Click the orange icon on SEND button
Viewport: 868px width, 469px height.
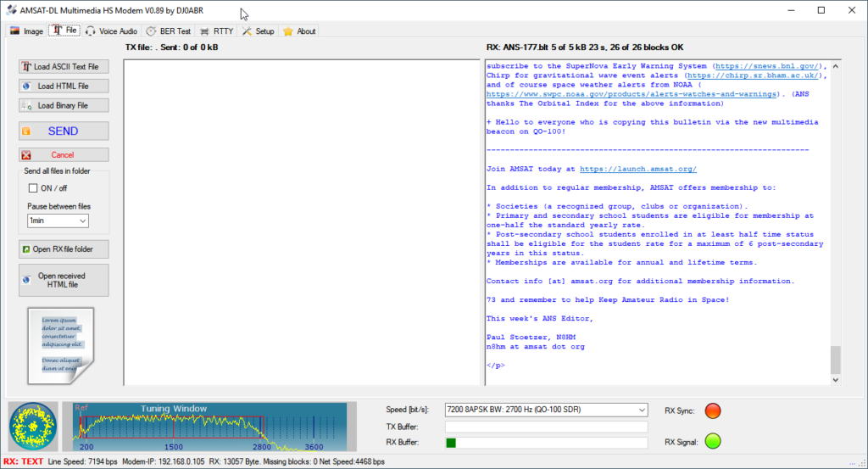click(26, 131)
